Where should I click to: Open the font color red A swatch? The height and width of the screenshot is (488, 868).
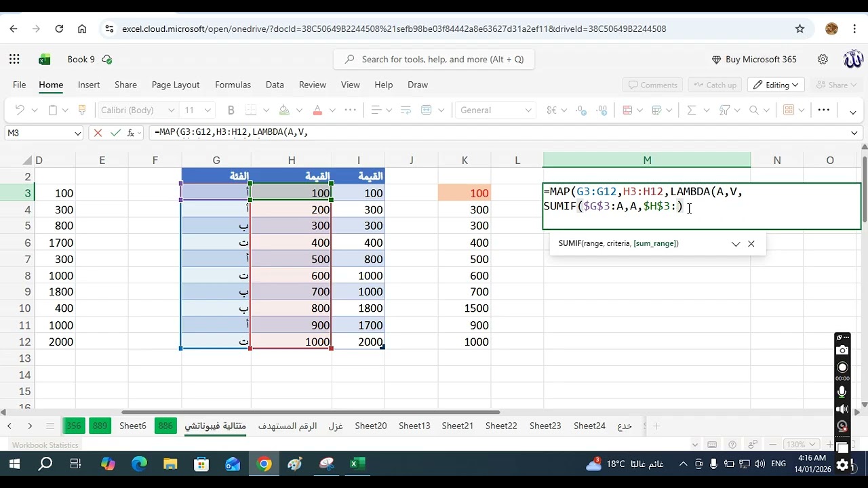coord(317,110)
